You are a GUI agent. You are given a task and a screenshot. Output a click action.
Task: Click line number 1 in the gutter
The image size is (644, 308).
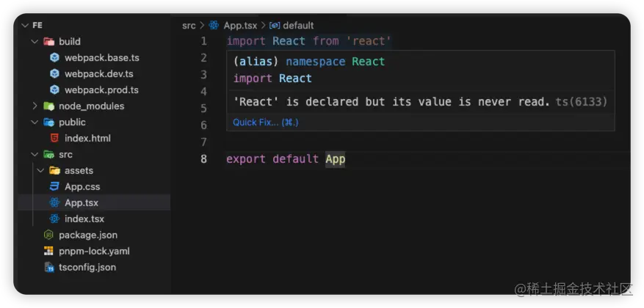pos(203,41)
